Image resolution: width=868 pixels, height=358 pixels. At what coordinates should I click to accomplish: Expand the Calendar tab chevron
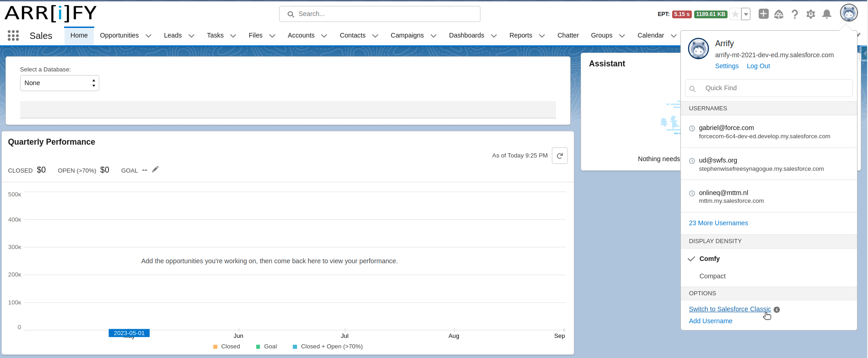click(674, 36)
